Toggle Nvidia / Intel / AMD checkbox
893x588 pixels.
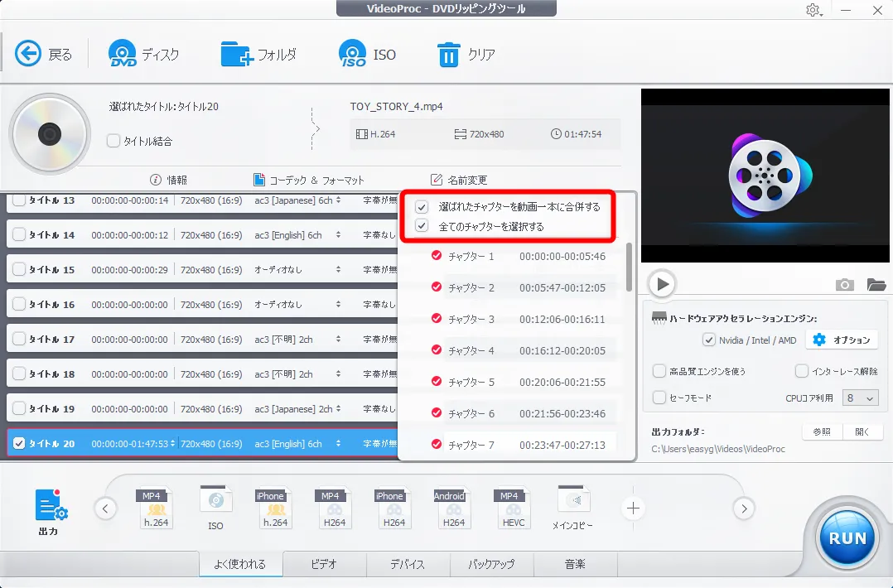[708, 340]
